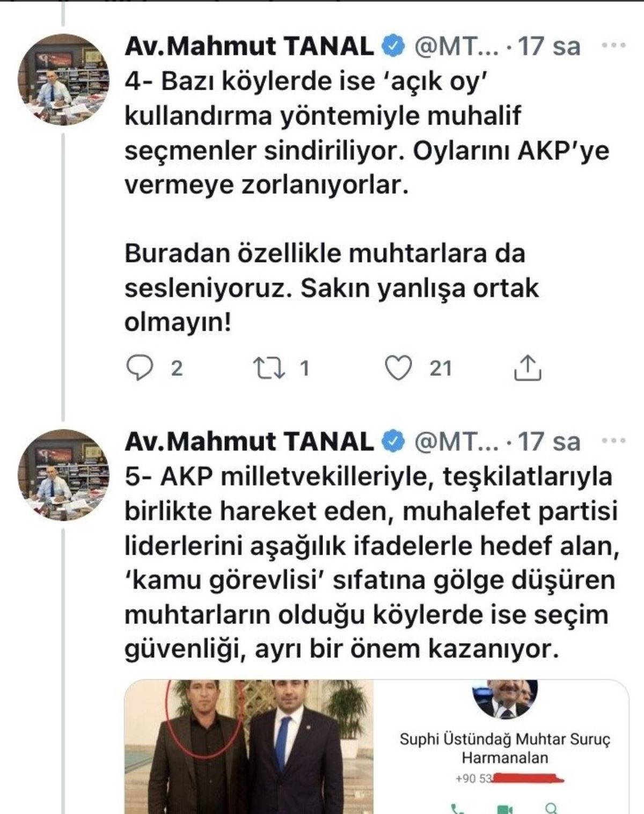
Task: Reply to the fourth tweet about 'açık oy'
Action: click(138, 368)
